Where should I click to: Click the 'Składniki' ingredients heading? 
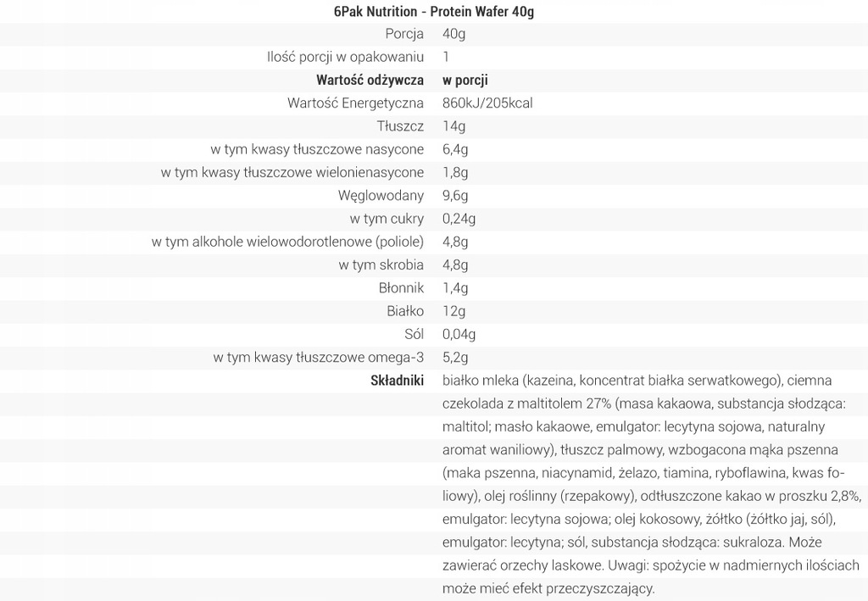[397, 381]
